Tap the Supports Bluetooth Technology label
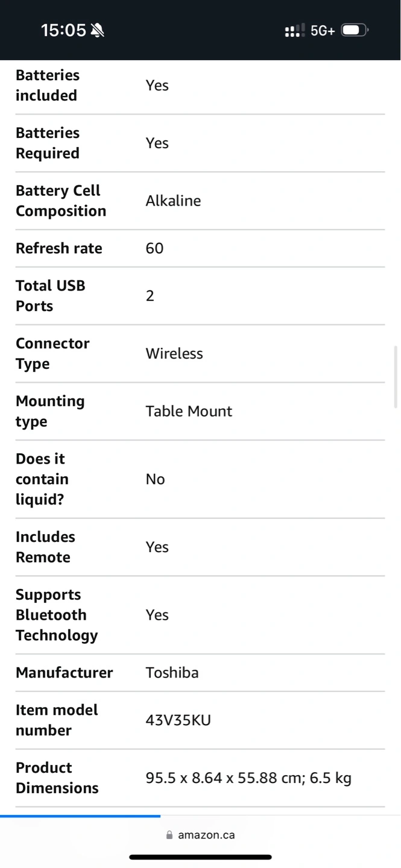Viewport: 401px width, 868px height. point(57,615)
